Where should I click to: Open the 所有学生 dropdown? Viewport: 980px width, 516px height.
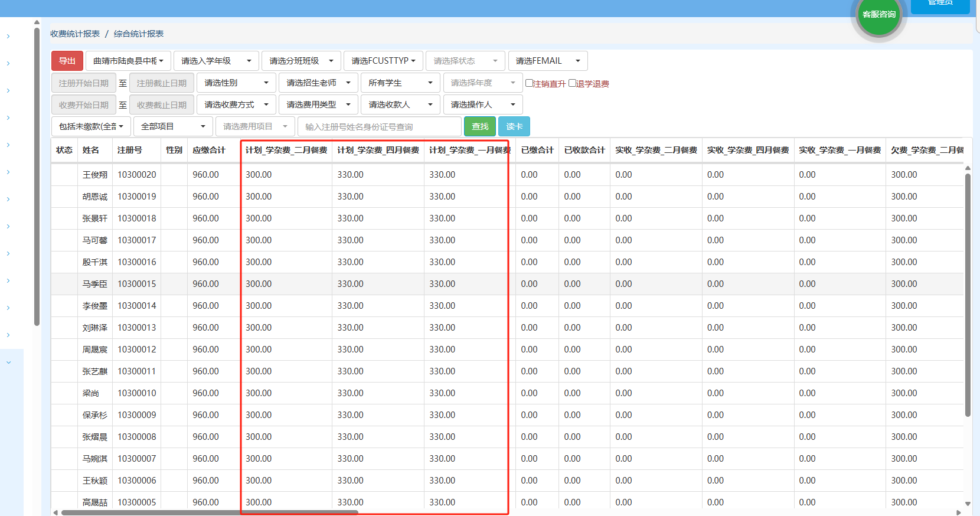[400, 83]
